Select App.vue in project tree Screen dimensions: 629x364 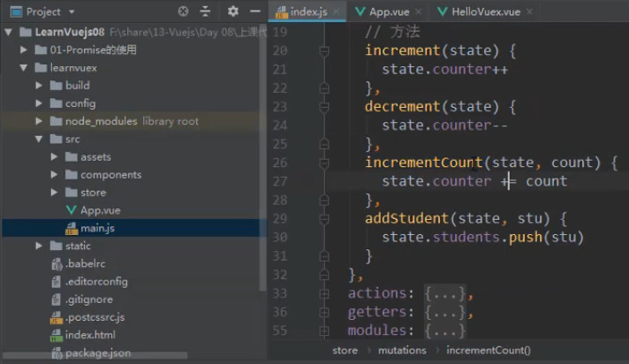point(101,210)
